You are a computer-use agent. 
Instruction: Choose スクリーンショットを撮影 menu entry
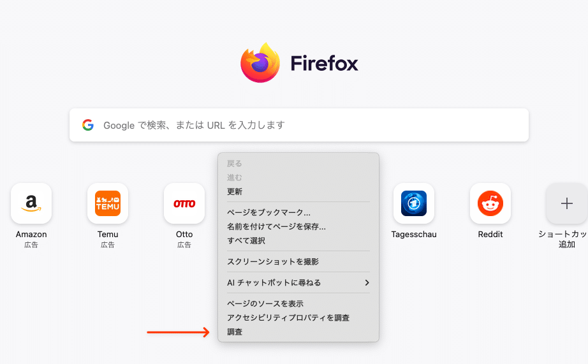pos(298,261)
